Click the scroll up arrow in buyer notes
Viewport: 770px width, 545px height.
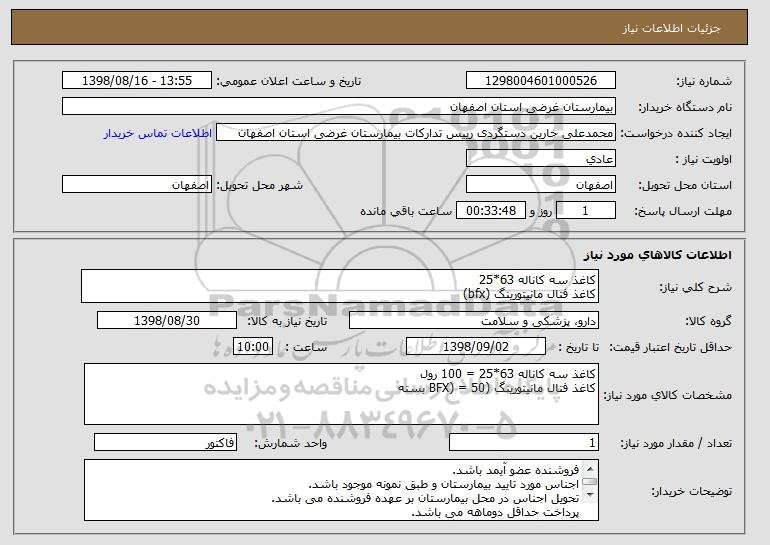[x=590, y=469]
